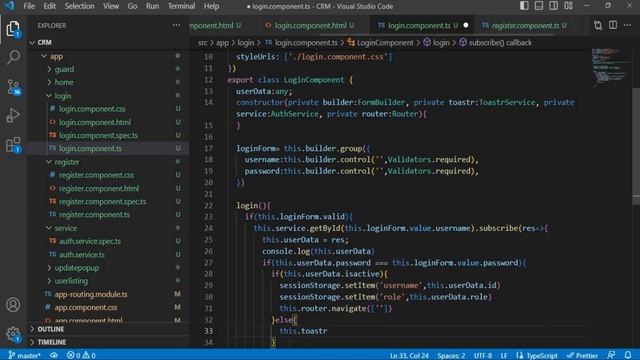The height and width of the screenshot is (360, 640).
Task: Open the Extensions view
Action: (13, 144)
